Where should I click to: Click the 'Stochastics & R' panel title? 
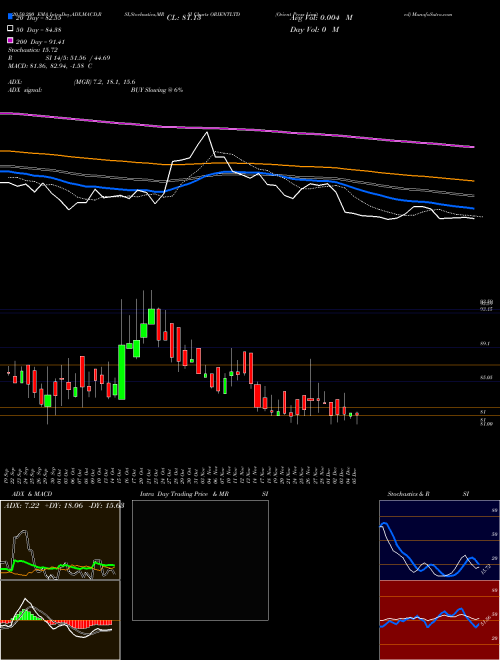[409, 494]
